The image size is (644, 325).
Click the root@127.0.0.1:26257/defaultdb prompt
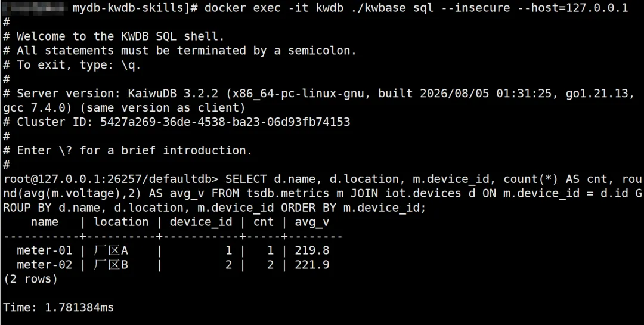coord(108,179)
